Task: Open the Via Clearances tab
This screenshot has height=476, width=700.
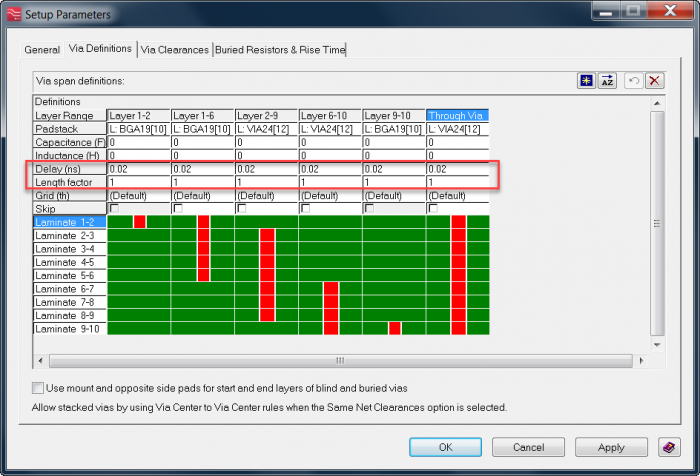Action: tap(175, 50)
